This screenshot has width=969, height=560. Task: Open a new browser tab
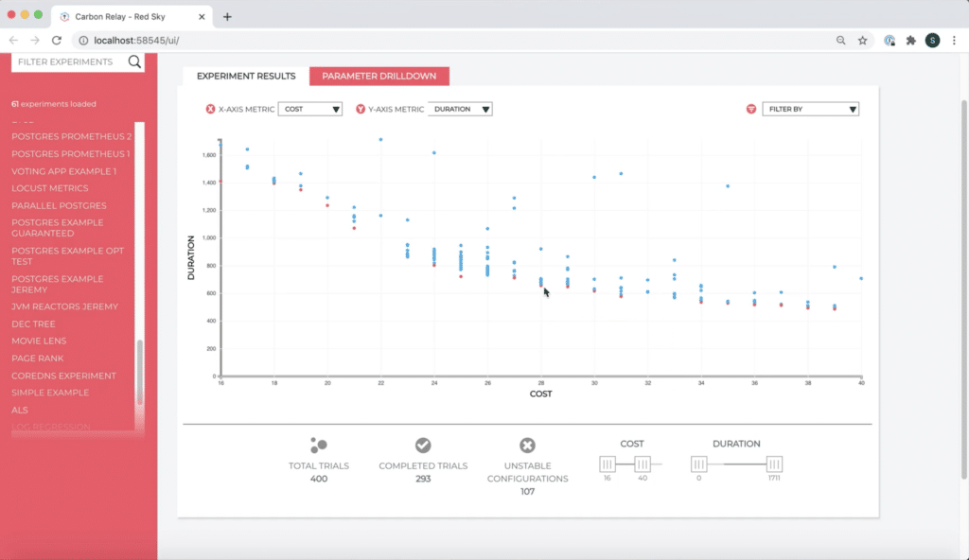pos(227,17)
